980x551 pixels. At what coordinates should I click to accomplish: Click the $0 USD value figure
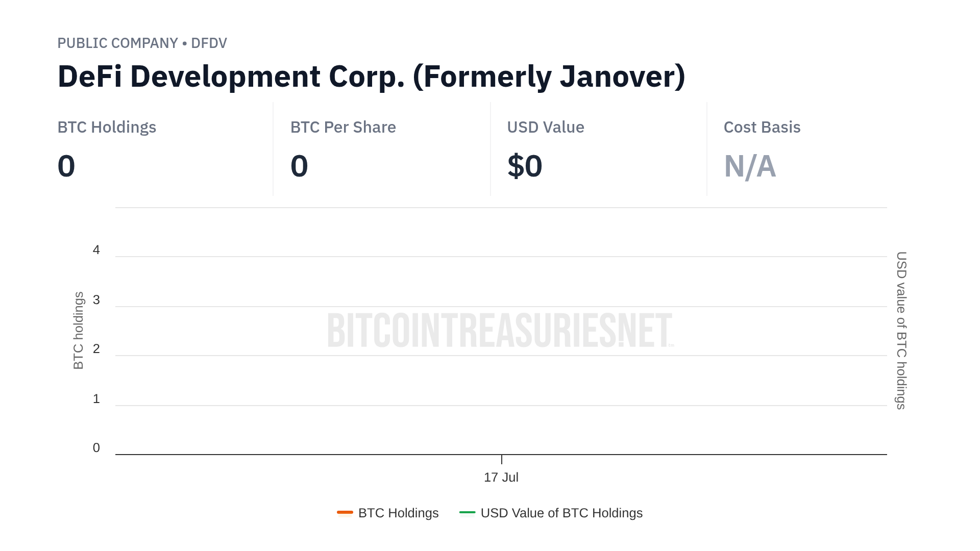point(524,166)
